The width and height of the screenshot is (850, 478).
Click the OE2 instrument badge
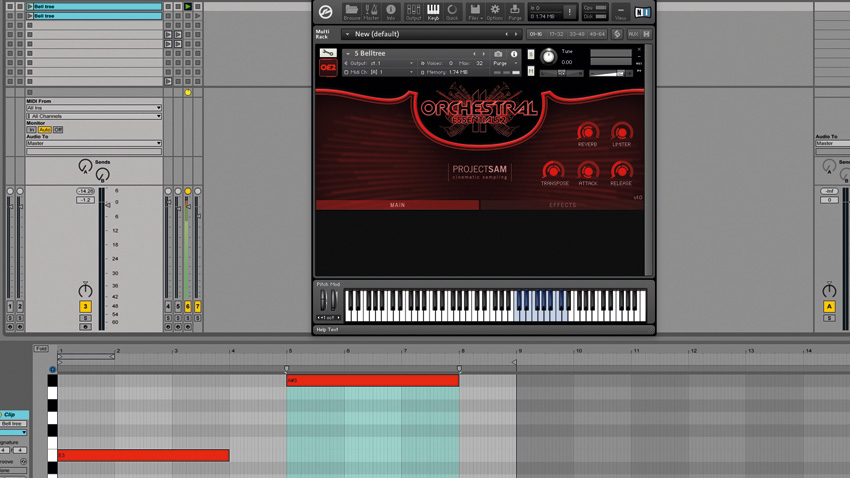tap(328, 68)
